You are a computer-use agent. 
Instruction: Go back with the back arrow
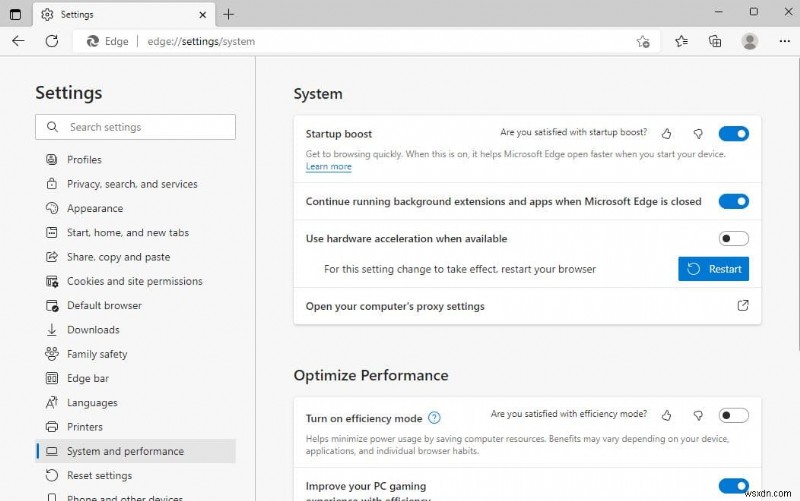tap(18, 41)
